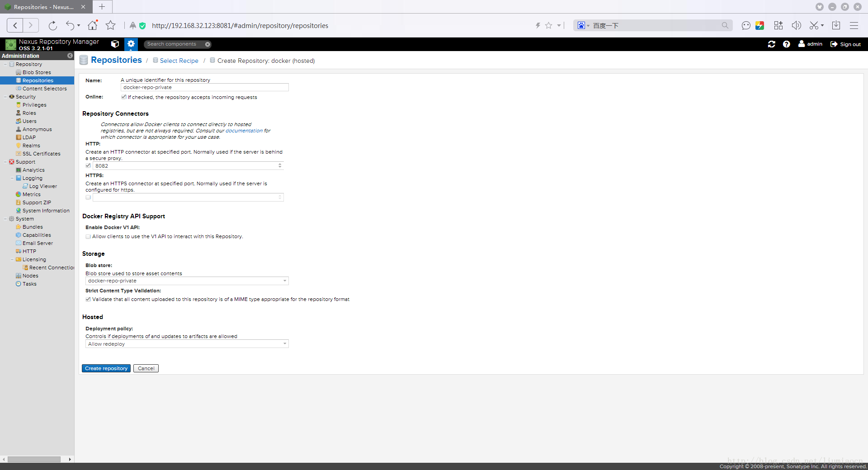Click the Repositories breadcrumb heading

[x=116, y=60]
